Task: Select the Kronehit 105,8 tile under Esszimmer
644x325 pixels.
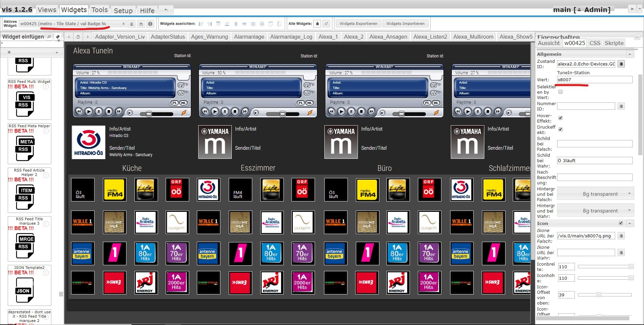Action: pyautogui.click(x=240, y=222)
